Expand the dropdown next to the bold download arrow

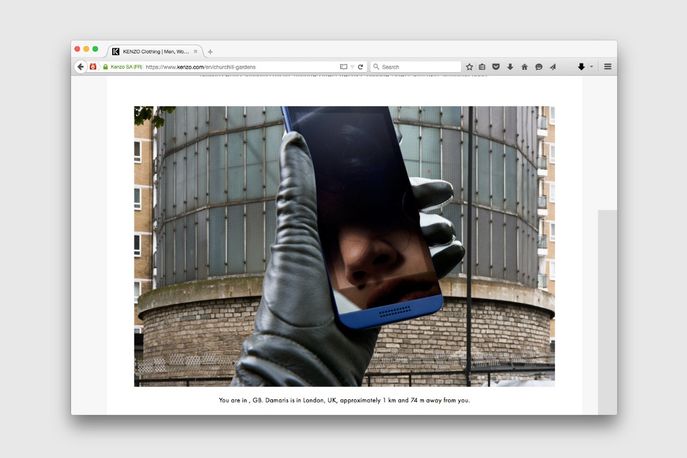click(591, 67)
